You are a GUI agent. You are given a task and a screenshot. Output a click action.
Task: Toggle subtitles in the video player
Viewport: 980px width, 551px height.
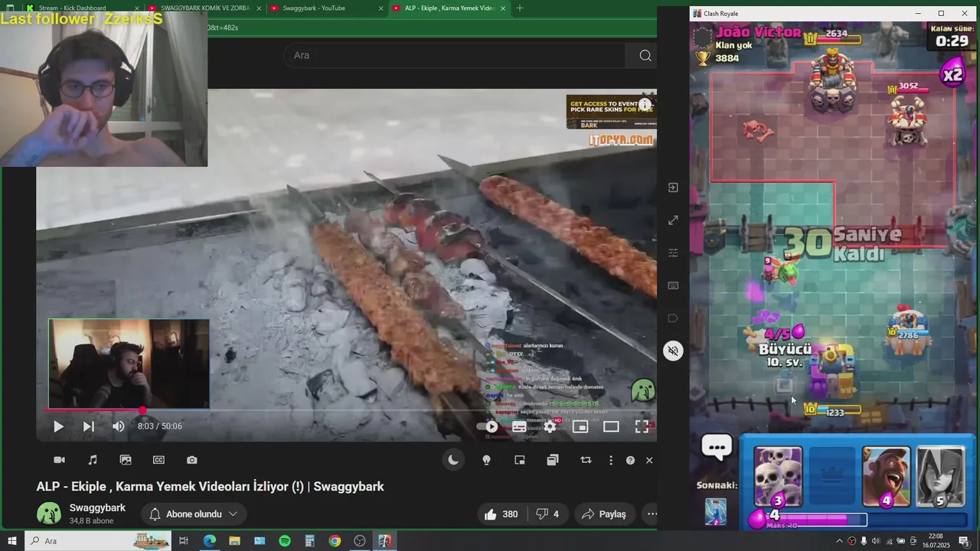tap(519, 427)
